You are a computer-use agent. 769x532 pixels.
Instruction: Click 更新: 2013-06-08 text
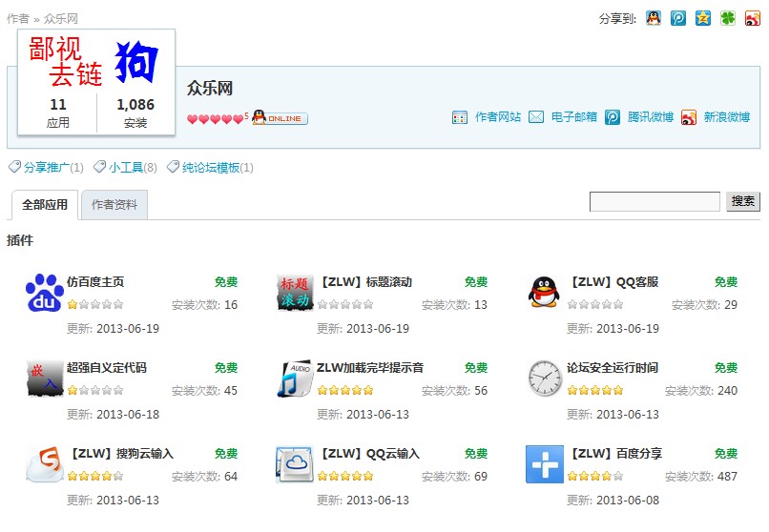click(613, 501)
